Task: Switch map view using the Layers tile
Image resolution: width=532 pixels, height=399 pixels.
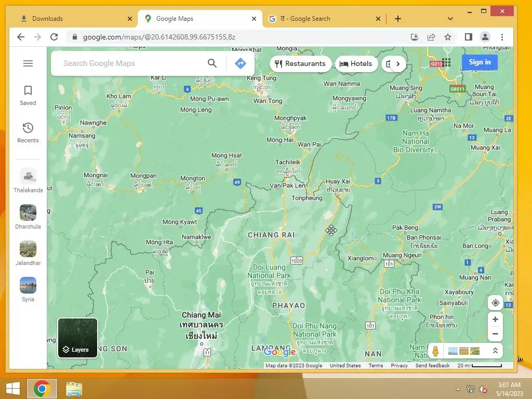Action: point(78,338)
